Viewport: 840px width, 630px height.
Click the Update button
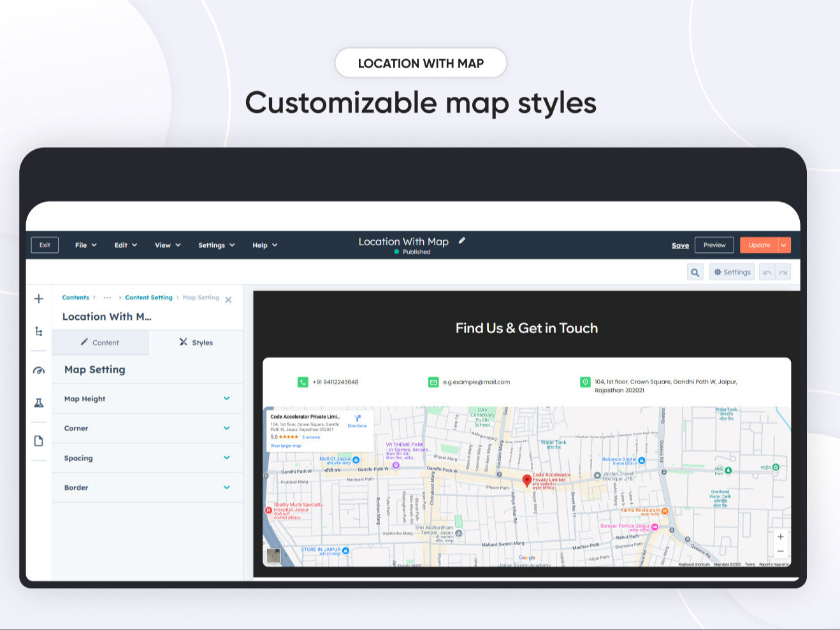[760, 245]
